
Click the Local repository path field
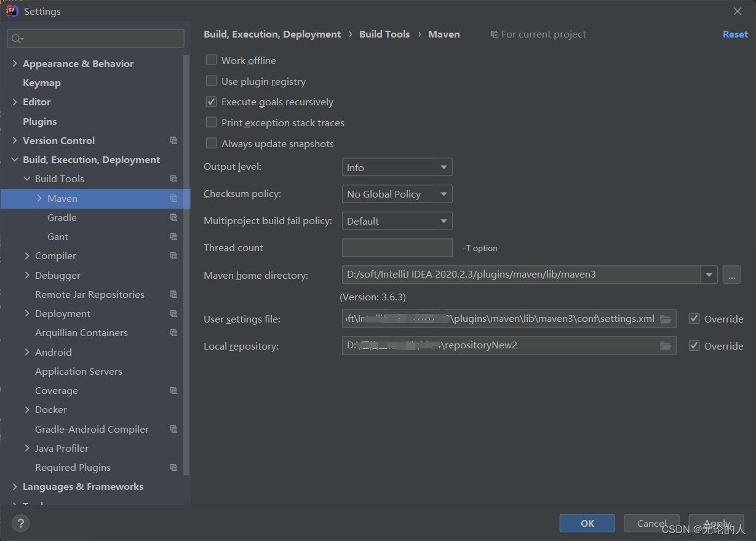pyautogui.click(x=509, y=345)
